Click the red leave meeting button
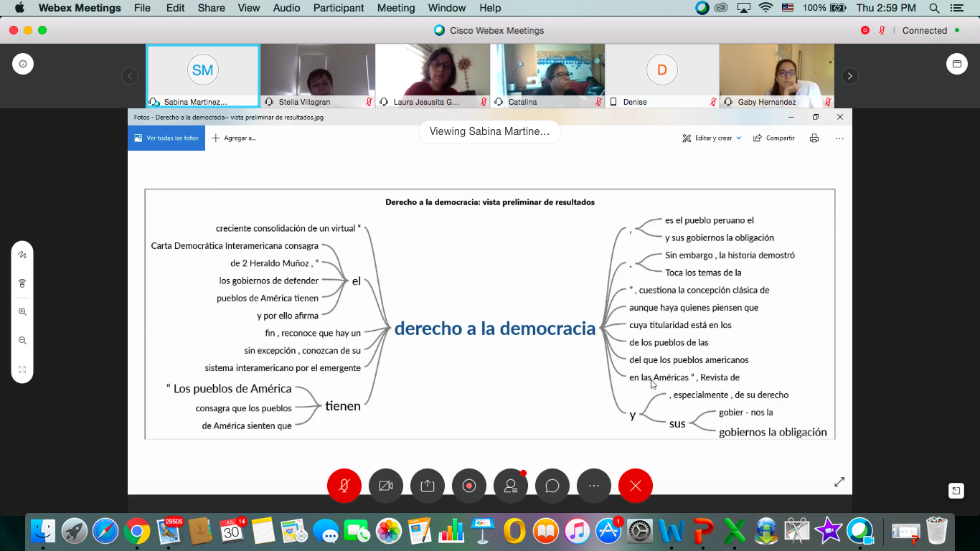Viewport: 980px width, 551px height. (x=636, y=486)
